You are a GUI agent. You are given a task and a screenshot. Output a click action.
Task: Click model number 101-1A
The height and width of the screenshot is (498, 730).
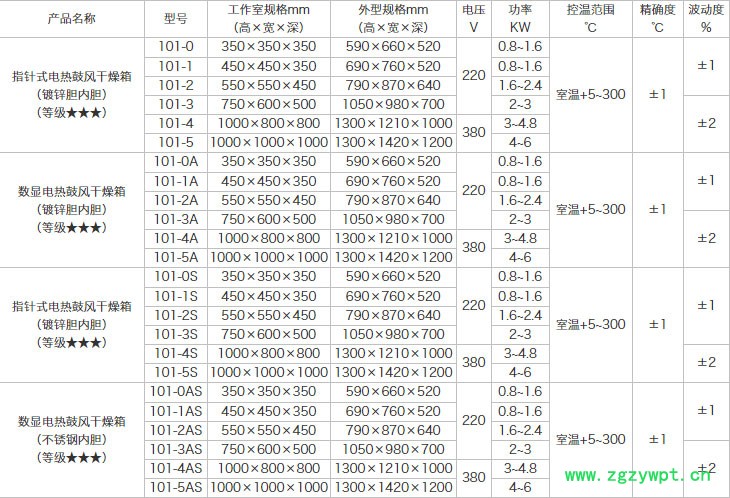click(x=176, y=181)
